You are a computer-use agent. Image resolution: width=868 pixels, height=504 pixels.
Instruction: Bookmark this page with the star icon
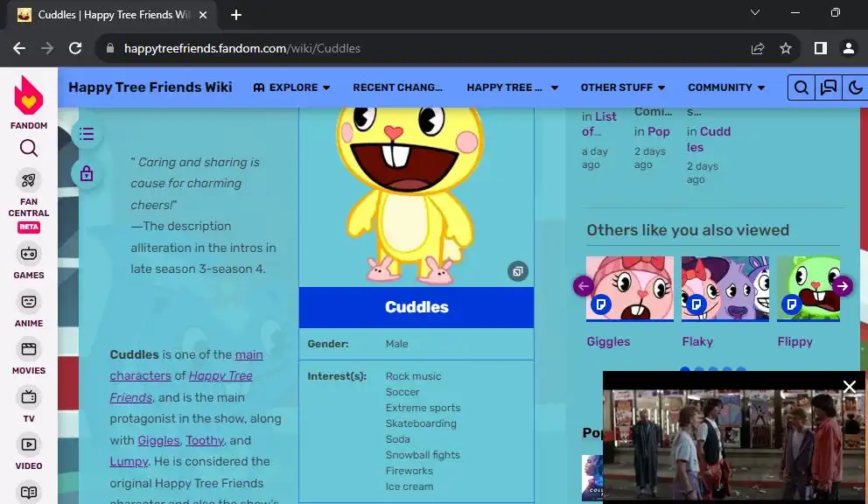click(786, 49)
